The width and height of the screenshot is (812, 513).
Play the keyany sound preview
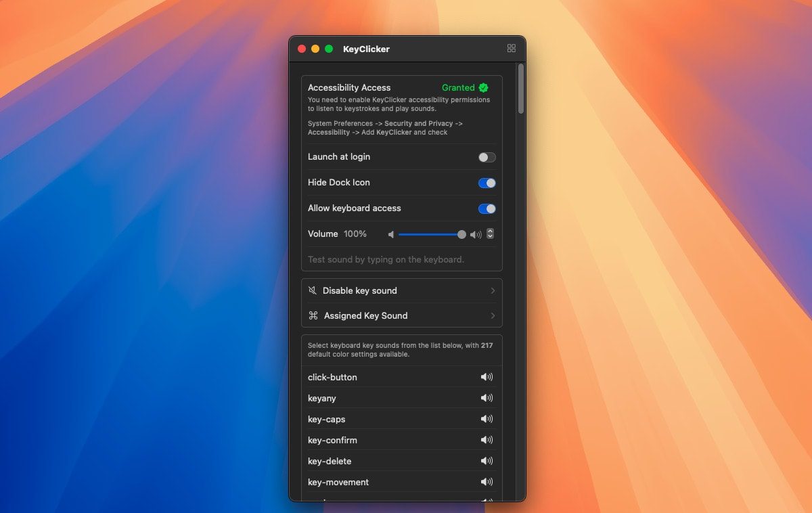click(x=487, y=398)
